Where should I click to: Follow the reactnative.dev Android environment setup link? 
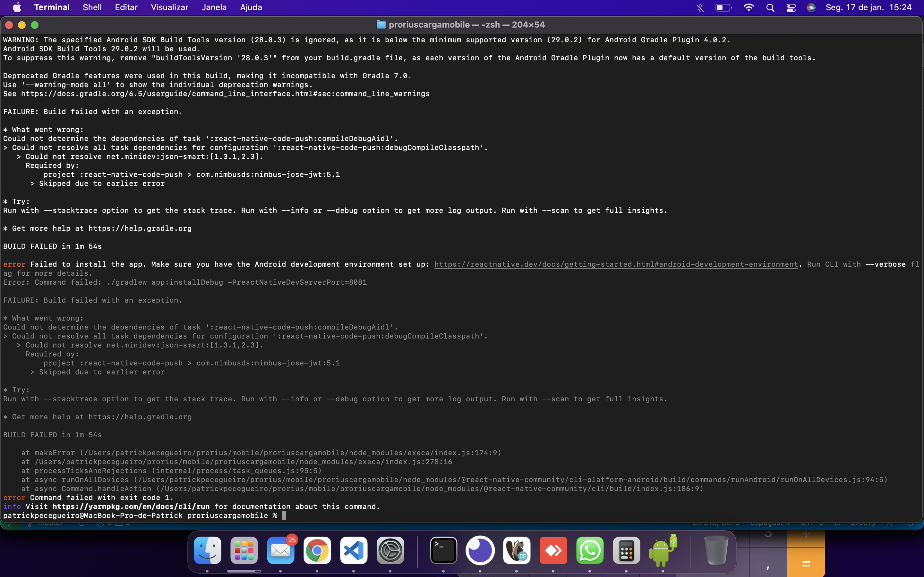pyautogui.click(x=615, y=264)
